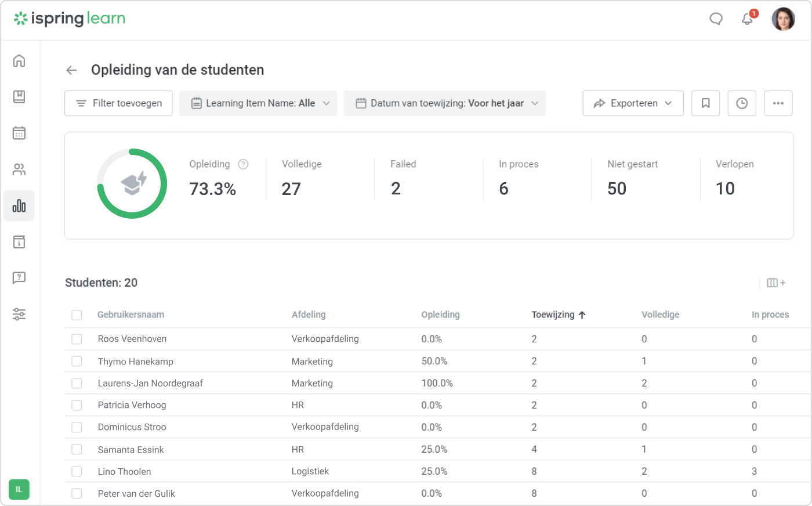Click the In proces 6 stat
812x506 pixels.
point(519,178)
